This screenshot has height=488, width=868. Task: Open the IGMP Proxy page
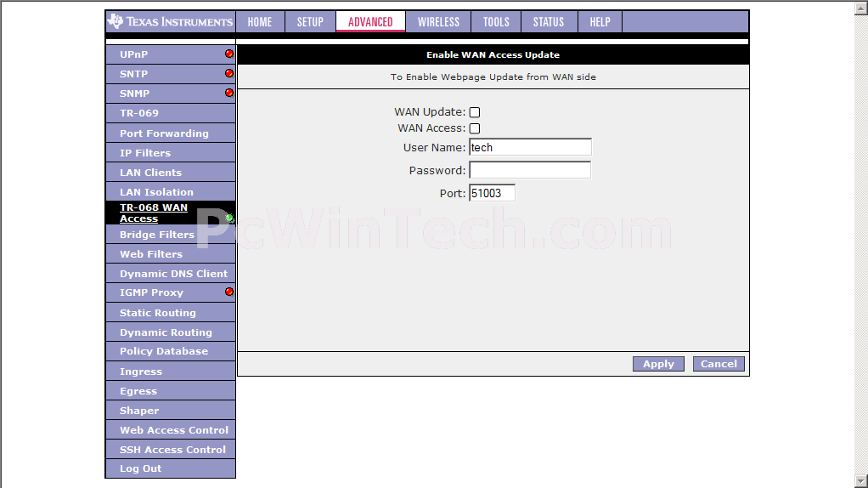point(151,292)
